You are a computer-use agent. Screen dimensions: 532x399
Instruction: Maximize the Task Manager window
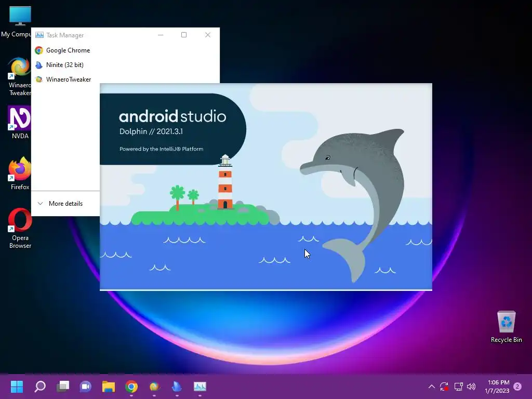(184, 35)
